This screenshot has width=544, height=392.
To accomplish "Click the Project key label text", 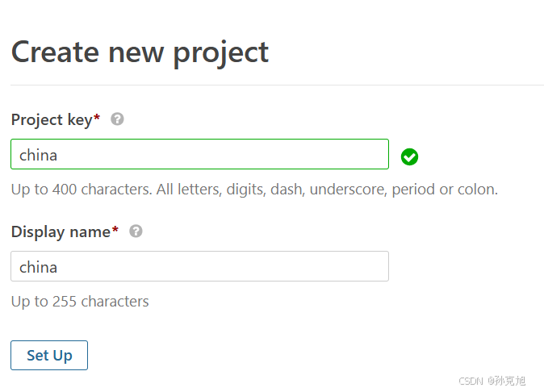I will pos(52,120).
